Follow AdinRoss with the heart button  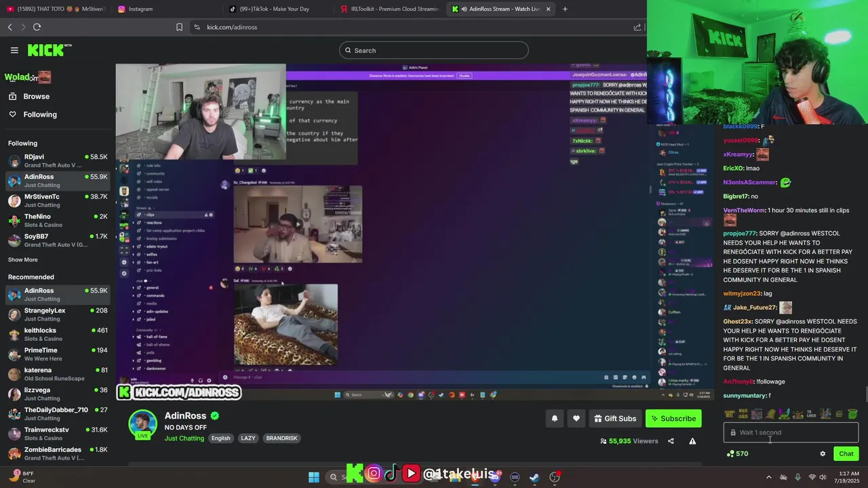[576, 418]
